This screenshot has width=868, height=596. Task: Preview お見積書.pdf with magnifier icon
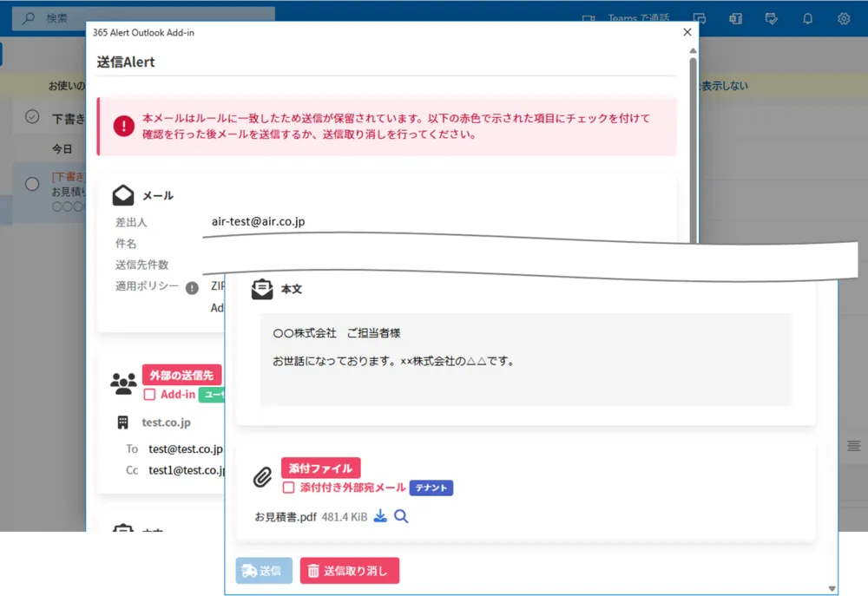pyautogui.click(x=401, y=516)
